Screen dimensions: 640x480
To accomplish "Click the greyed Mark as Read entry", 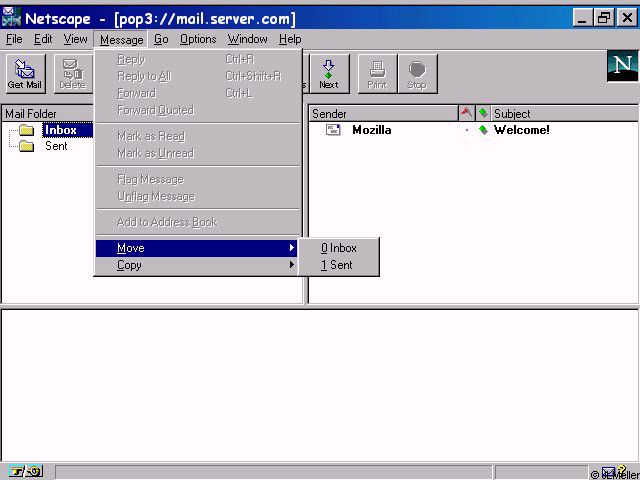I will [x=196, y=136].
